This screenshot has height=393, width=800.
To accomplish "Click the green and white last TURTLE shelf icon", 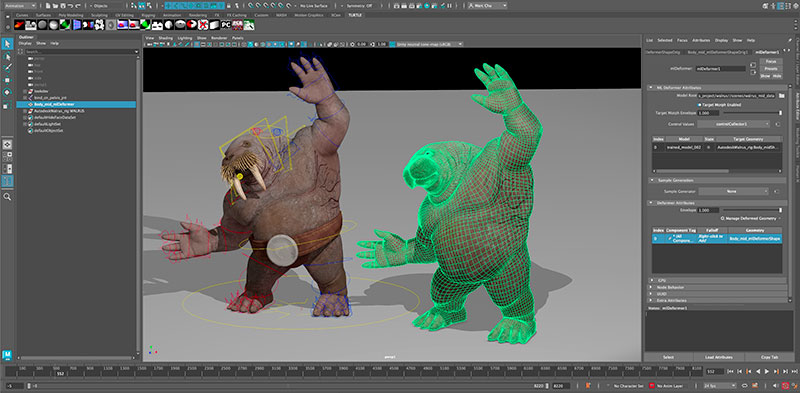I will point(249,24).
